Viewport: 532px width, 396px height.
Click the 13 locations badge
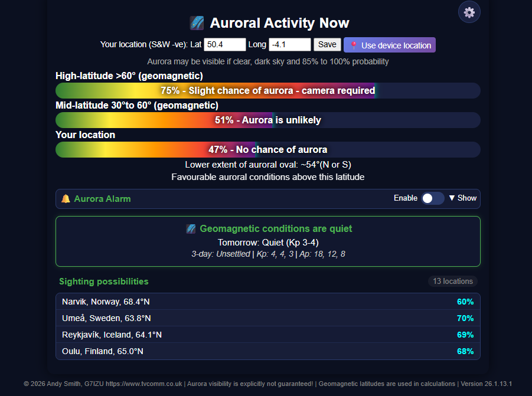click(452, 281)
